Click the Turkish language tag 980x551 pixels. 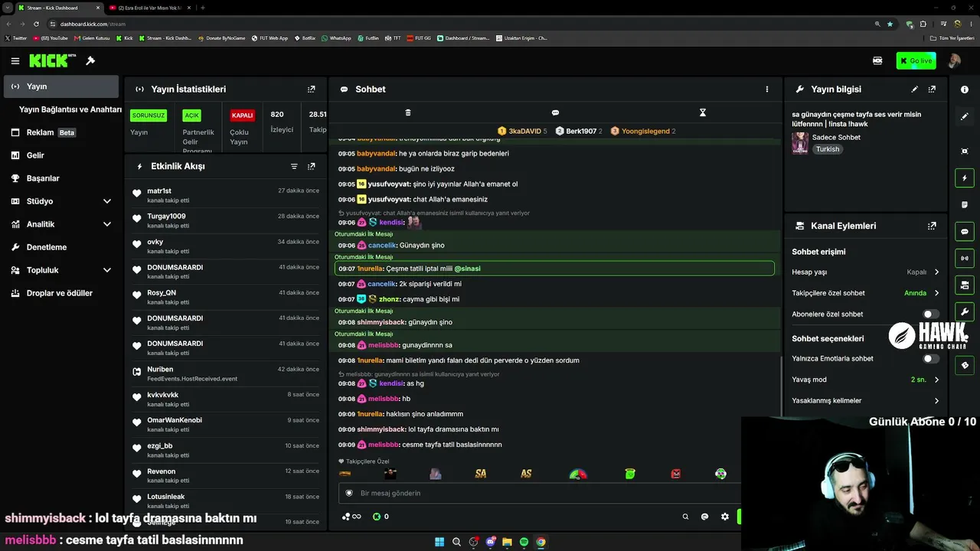coord(828,149)
